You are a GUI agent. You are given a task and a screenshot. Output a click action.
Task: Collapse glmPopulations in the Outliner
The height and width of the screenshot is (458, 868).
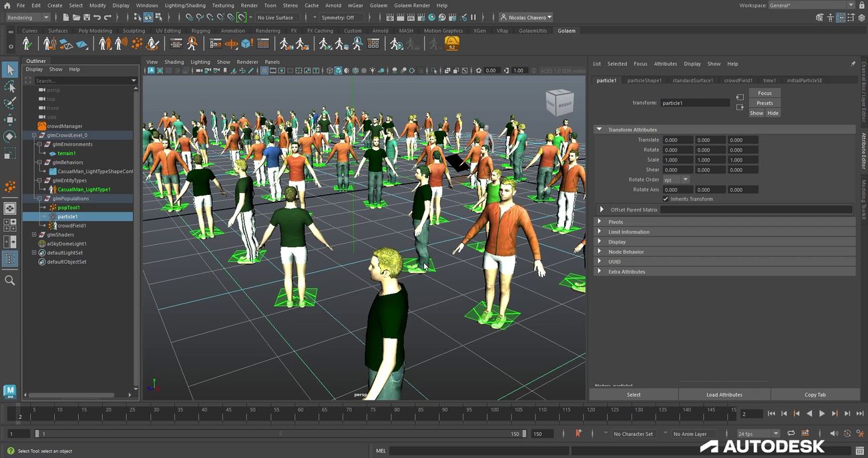[x=39, y=198]
